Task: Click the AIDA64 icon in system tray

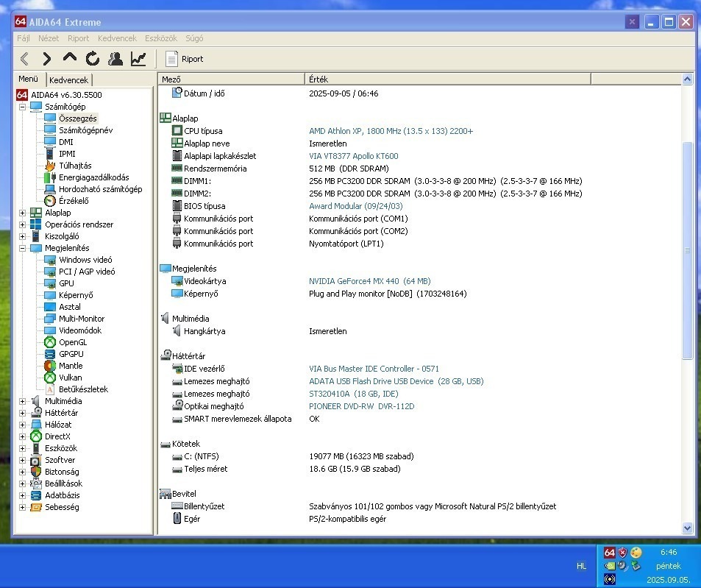Action: [609, 552]
